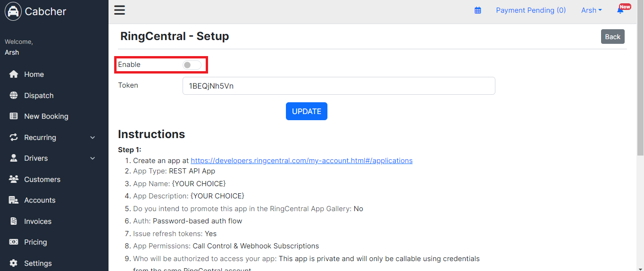Click the Home house icon
The image size is (644, 271).
click(14, 74)
